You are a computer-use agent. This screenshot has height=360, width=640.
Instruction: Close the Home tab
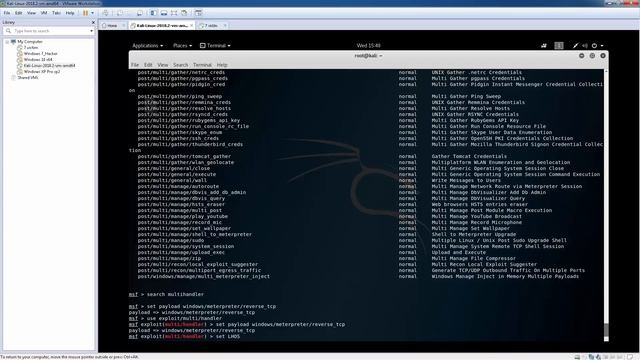pos(123,25)
